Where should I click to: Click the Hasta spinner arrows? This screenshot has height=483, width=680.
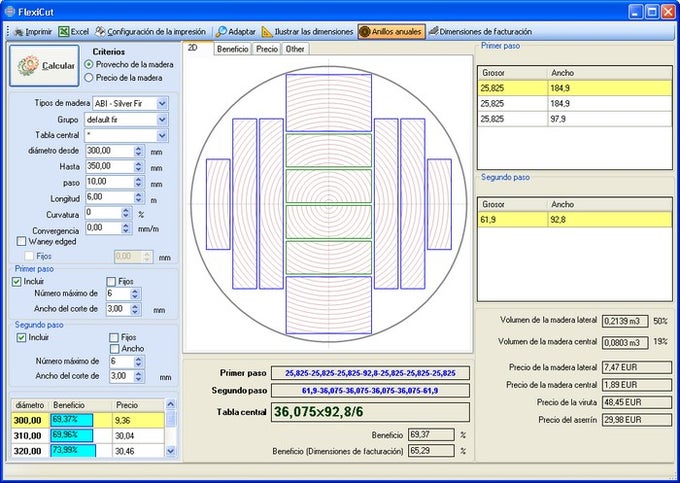tap(138, 166)
